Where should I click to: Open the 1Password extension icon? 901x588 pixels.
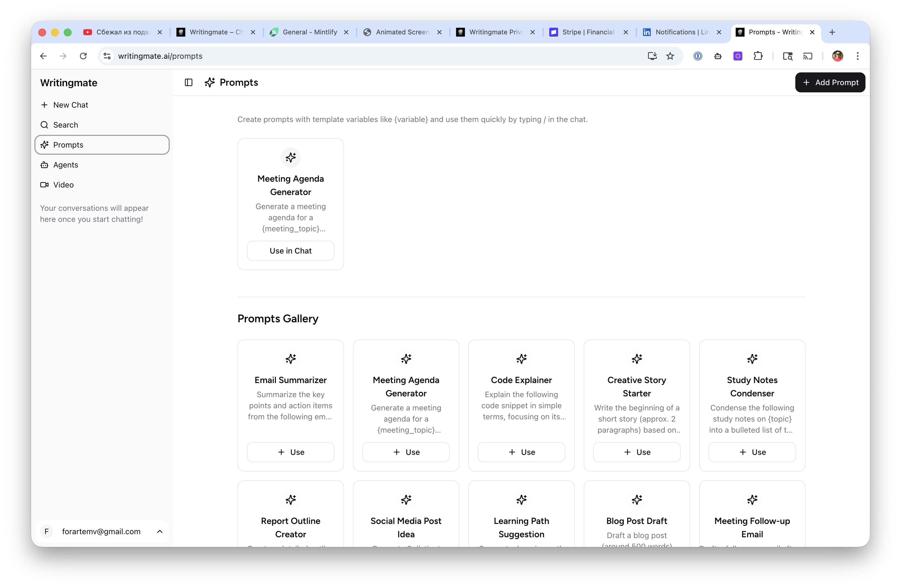click(698, 56)
